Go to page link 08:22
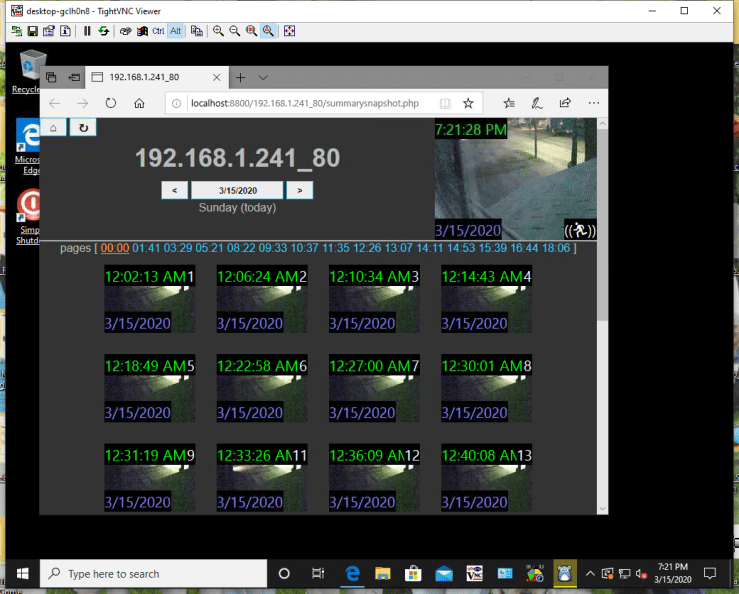 point(241,248)
